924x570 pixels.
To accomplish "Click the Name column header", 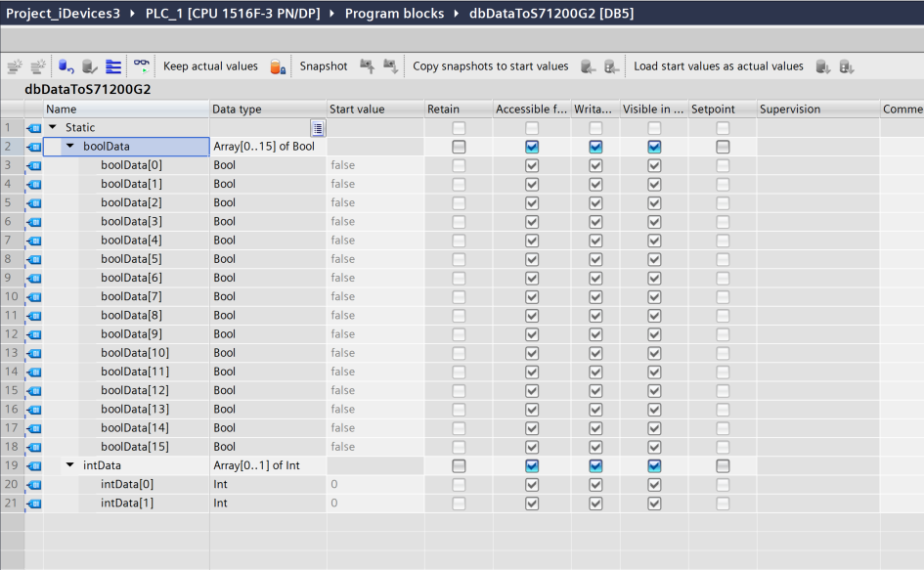I will click(126, 110).
